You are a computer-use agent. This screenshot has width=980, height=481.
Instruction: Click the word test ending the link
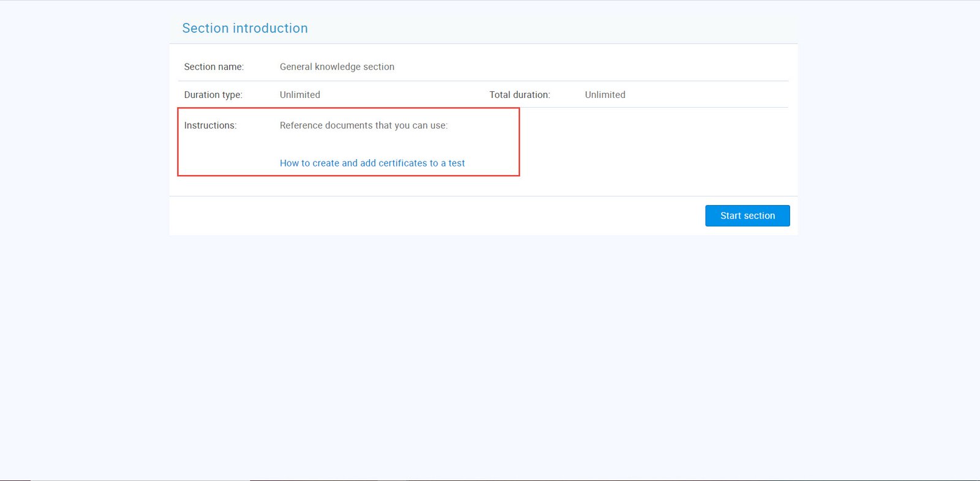[456, 163]
